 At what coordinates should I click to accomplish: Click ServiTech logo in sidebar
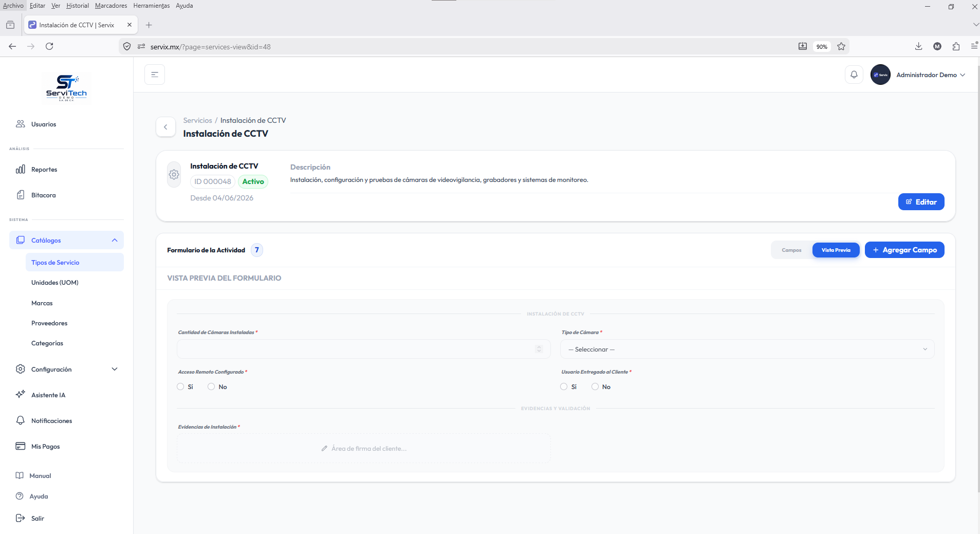[x=66, y=88]
